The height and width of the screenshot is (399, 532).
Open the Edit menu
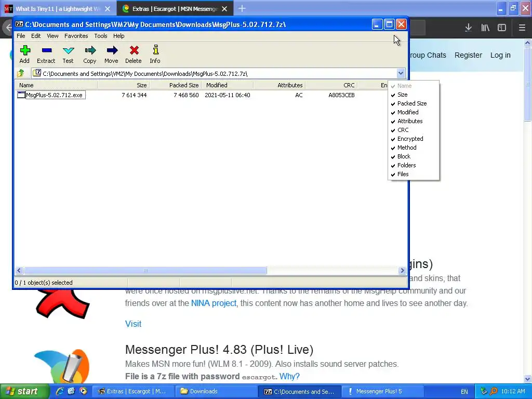pos(36,36)
